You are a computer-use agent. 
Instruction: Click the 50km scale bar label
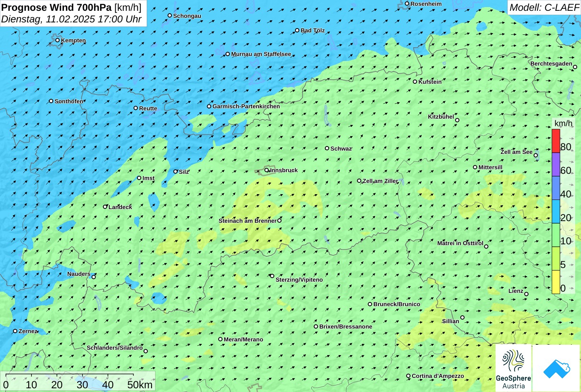tap(140, 385)
